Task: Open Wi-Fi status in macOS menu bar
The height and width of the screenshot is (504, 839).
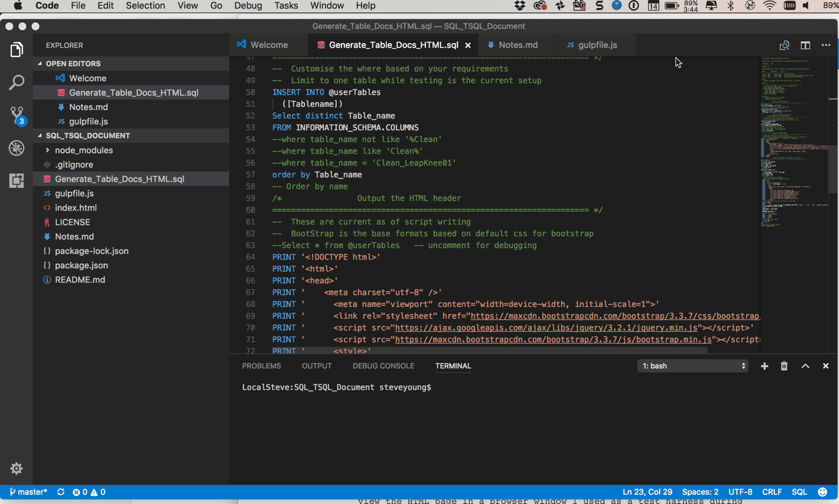Action: pyautogui.click(x=770, y=6)
